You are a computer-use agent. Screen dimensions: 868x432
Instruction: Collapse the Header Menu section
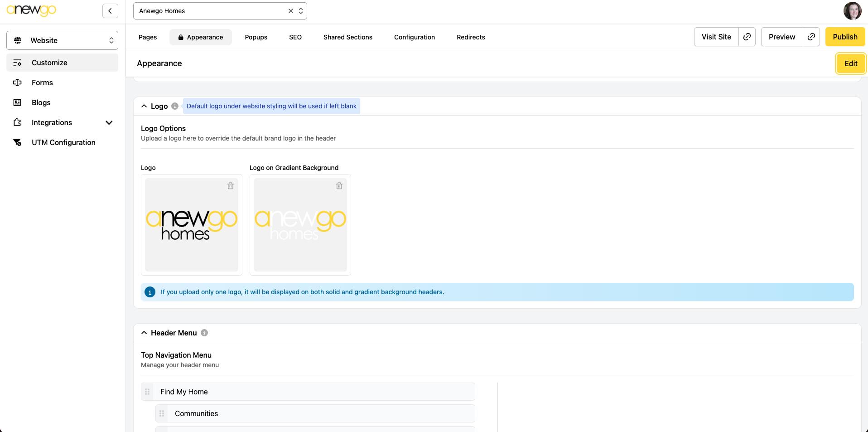coord(144,333)
